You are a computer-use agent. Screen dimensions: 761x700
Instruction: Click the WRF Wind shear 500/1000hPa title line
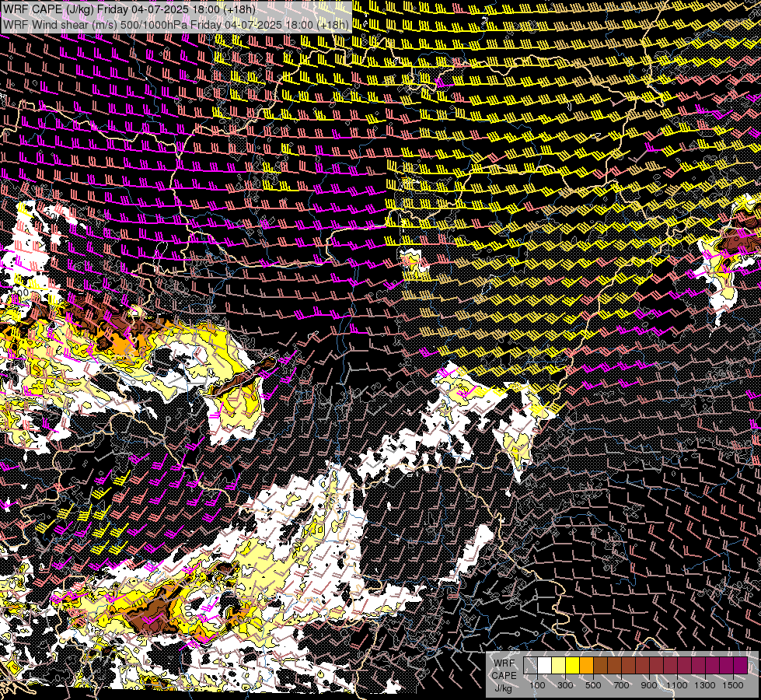(176, 24)
